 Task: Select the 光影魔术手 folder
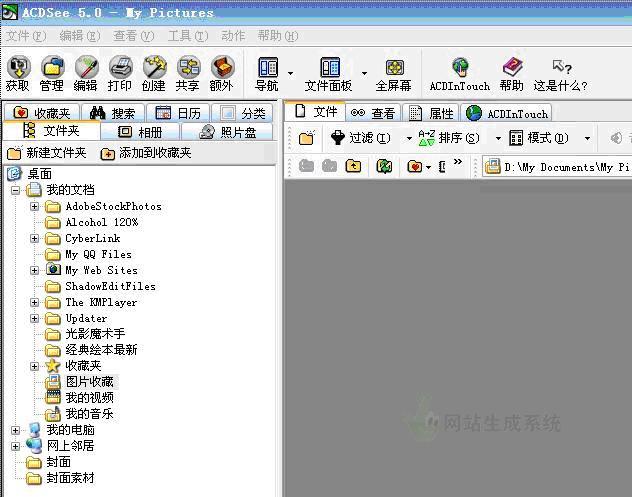(x=85, y=334)
